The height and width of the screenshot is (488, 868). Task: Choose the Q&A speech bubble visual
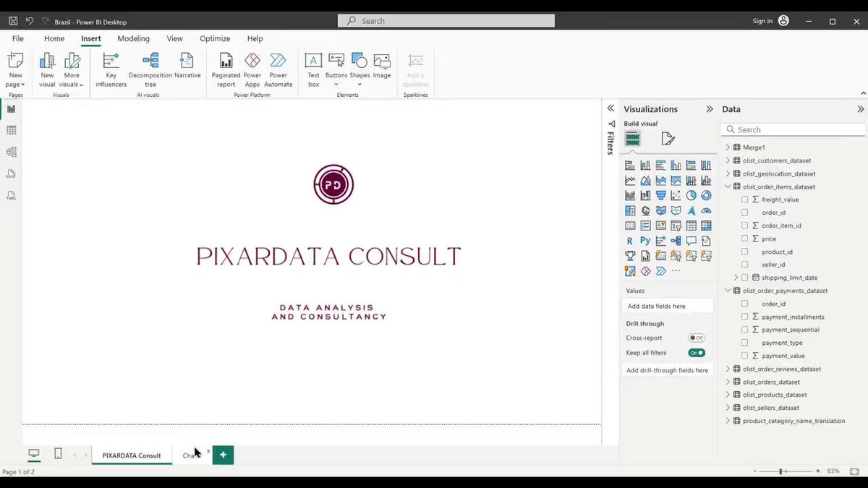[x=691, y=241]
